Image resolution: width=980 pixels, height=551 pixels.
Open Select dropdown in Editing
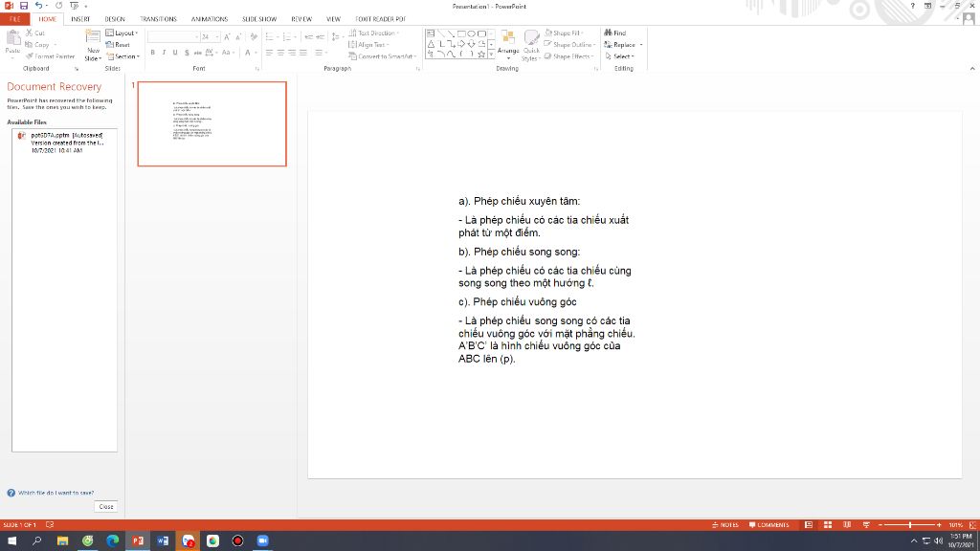[619, 56]
